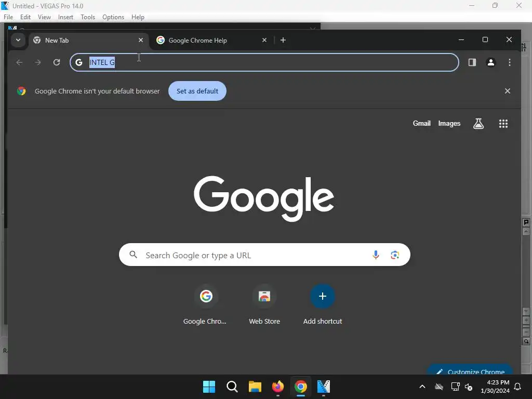Show hidden system tray icons
532x399 pixels.
pyautogui.click(x=422, y=387)
